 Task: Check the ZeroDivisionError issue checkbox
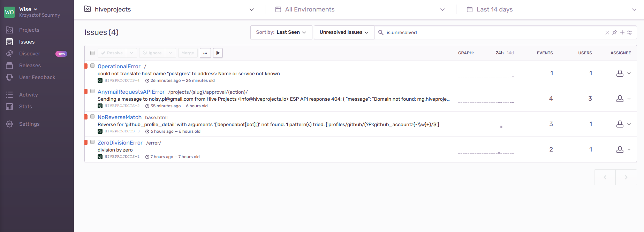click(x=92, y=142)
